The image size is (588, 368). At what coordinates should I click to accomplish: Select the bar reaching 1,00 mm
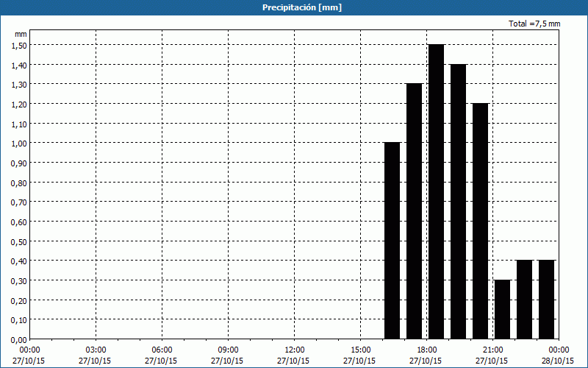click(x=392, y=241)
